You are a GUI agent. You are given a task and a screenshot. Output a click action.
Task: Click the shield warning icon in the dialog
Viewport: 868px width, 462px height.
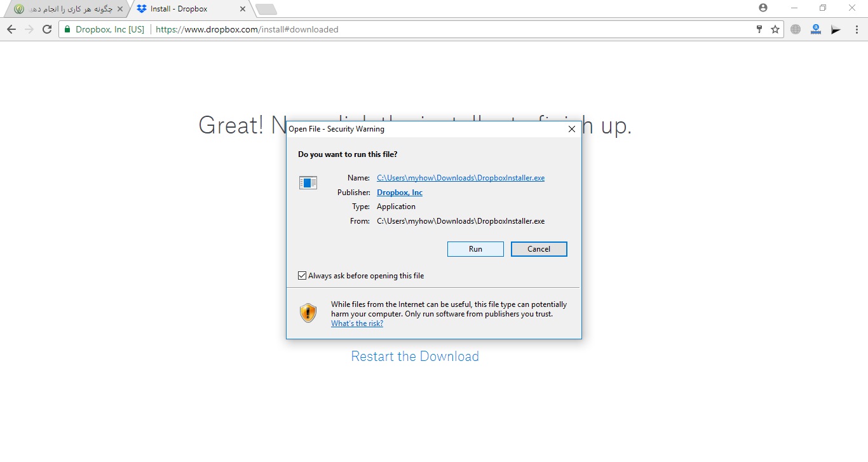[308, 313]
